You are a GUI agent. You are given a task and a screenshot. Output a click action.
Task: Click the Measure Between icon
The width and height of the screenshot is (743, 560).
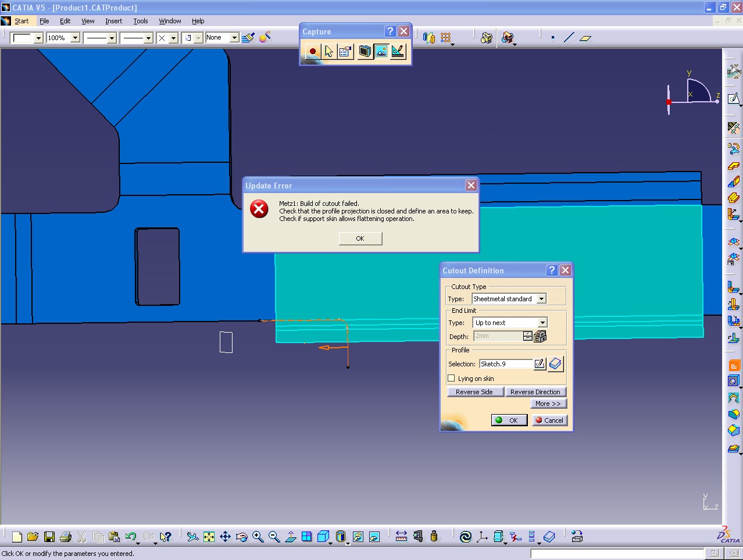(401, 537)
